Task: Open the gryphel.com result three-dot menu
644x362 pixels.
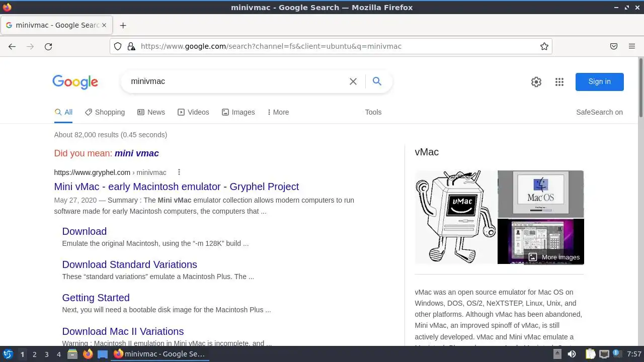Action: coord(179,172)
